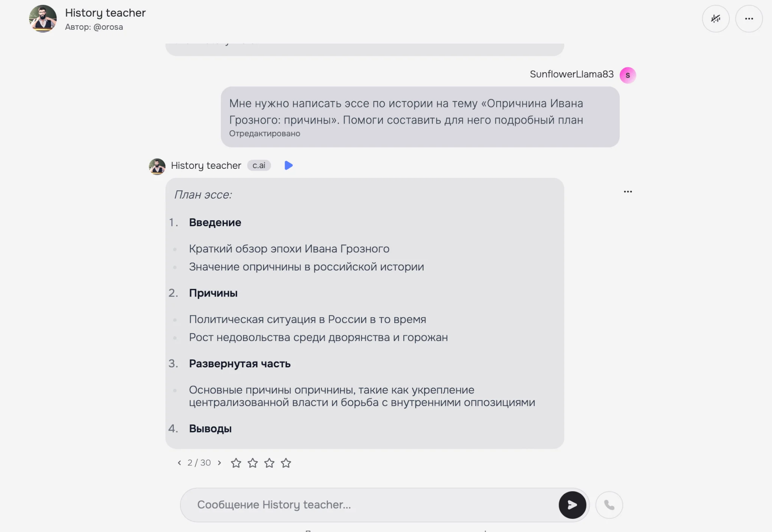This screenshot has height=532, width=772.
Task: Click the edited user message bubble
Action: pos(420,117)
